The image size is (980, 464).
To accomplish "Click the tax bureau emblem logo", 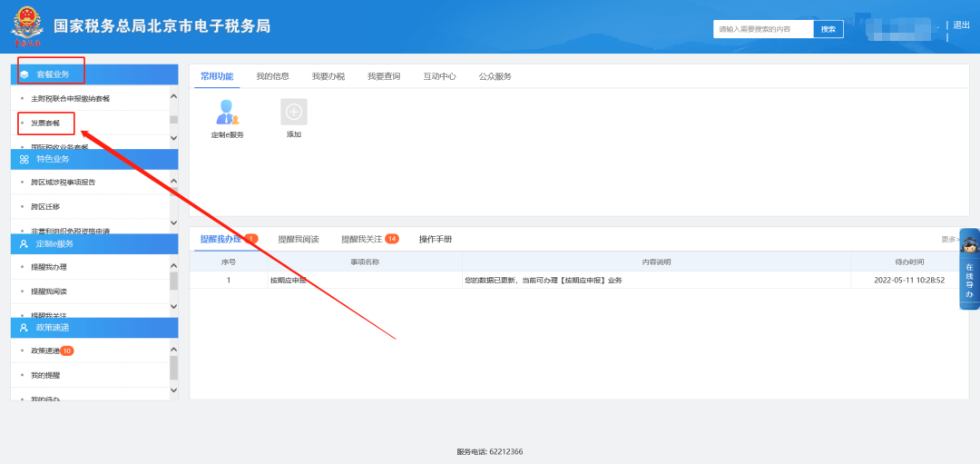I will pyautogui.click(x=26, y=27).
